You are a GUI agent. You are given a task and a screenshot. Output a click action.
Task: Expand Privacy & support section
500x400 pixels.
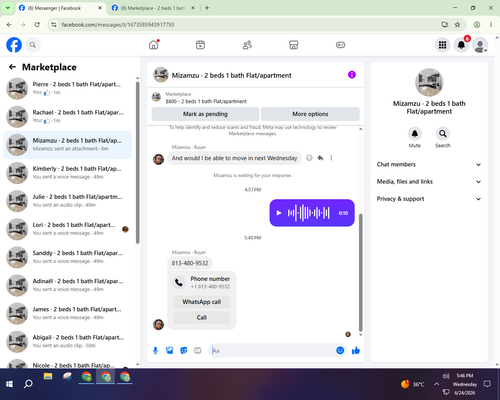pos(429,199)
